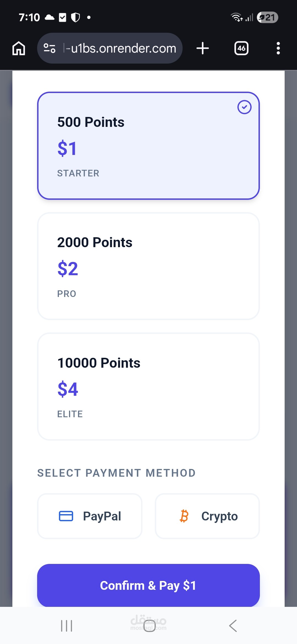
Task: Open a new tab with plus icon
Action: tap(203, 48)
